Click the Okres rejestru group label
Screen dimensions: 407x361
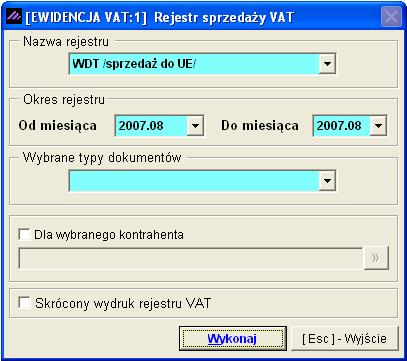pos(64,100)
